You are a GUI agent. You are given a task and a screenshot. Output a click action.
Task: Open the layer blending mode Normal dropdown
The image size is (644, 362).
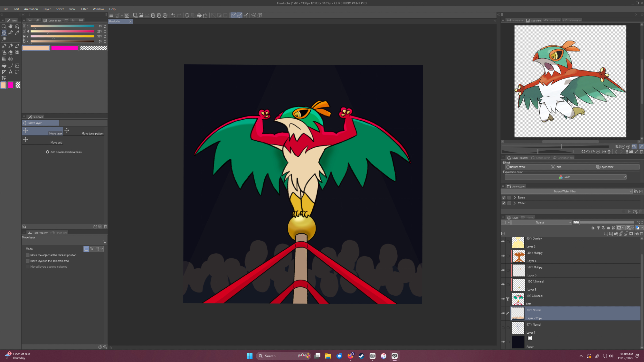(x=542, y=222)
